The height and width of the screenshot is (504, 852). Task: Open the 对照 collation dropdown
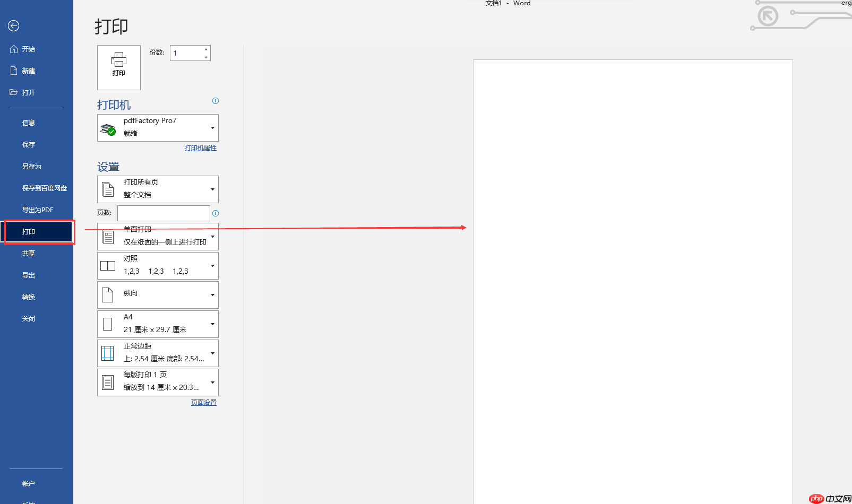[158, 266]
